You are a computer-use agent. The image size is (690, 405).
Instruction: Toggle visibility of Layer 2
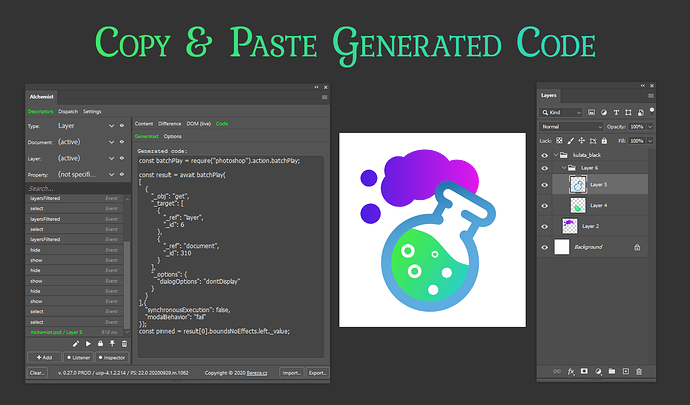click(545, 226)
